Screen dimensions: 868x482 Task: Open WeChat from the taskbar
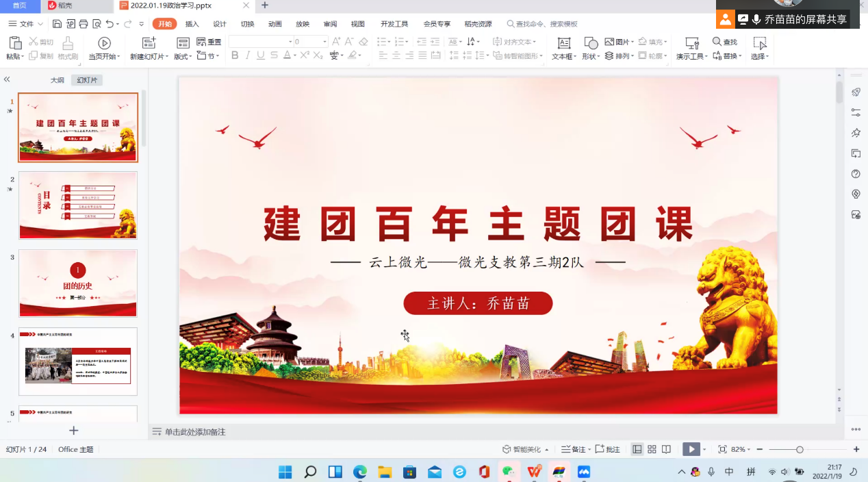(x=509, y=472)
